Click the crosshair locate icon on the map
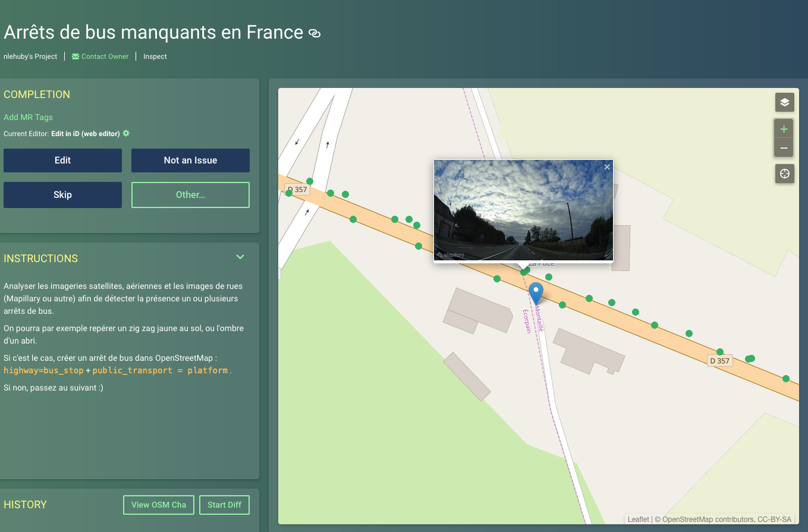 tap(784, 174)
